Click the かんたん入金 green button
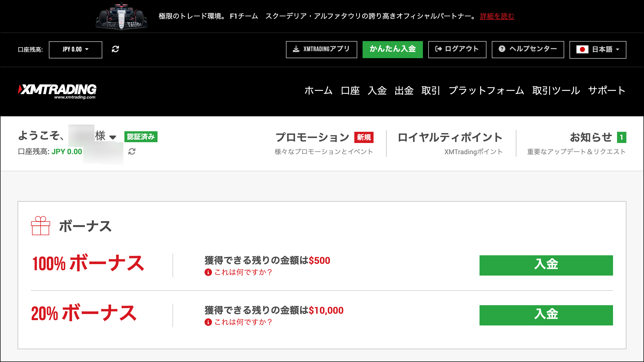Screen dimensions: 644x362 point(392,49)
